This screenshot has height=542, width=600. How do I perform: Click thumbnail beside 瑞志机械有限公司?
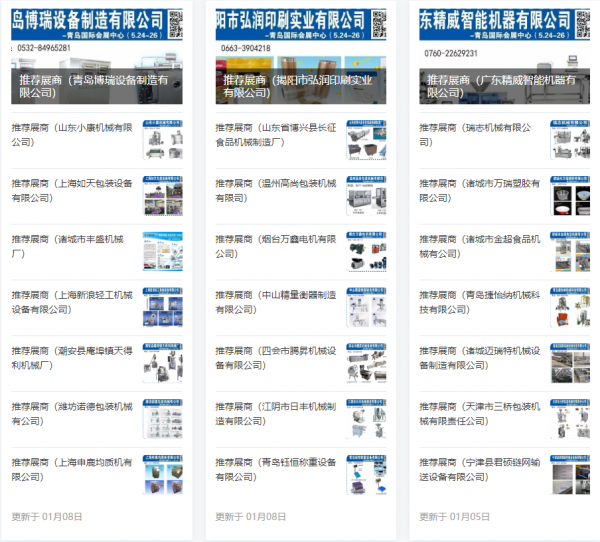[570, 140]
